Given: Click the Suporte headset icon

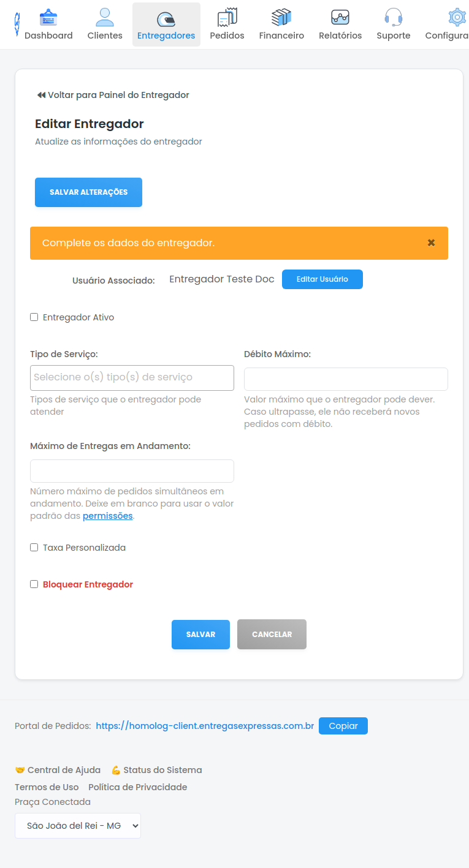Looking at the screenshot, I should 393,15.
